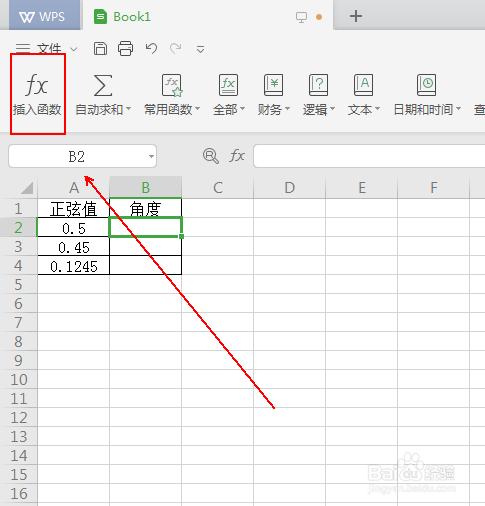485x506 pixels.
Task: Click the select-all corner triangle
Action: click(27, 188)
